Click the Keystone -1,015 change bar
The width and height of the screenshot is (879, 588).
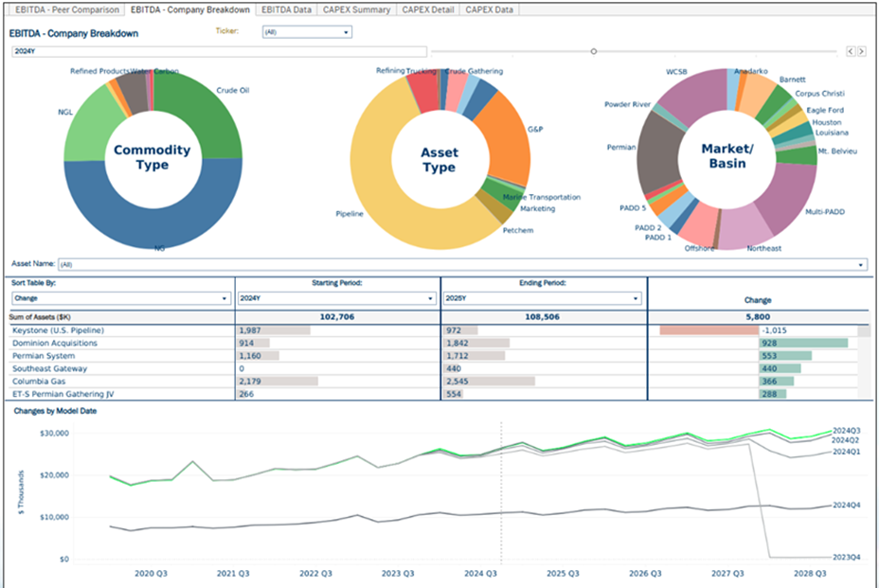point(709,330)
